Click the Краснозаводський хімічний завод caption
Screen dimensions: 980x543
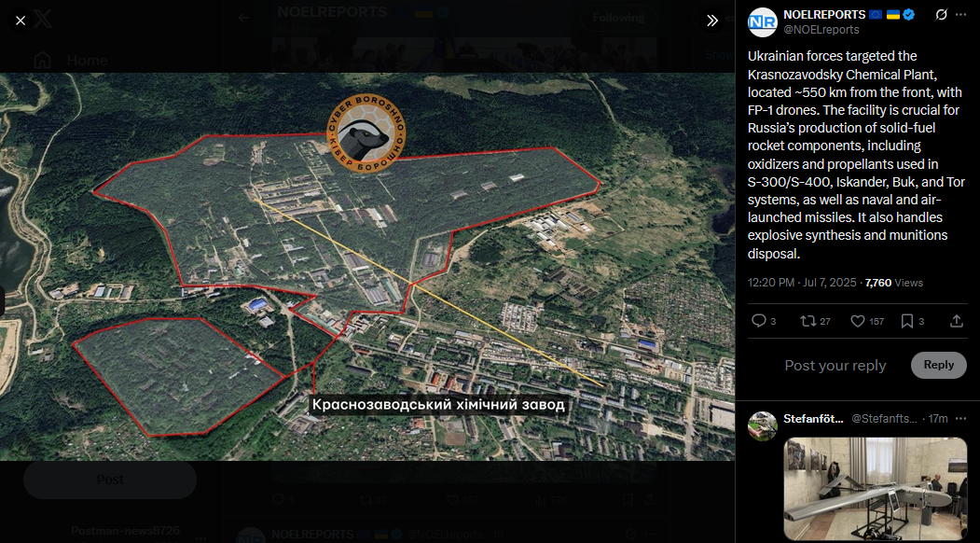[438, 405]
